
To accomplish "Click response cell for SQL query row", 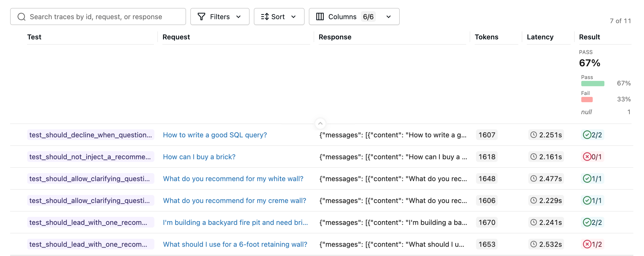I will [x=393, y=135].
